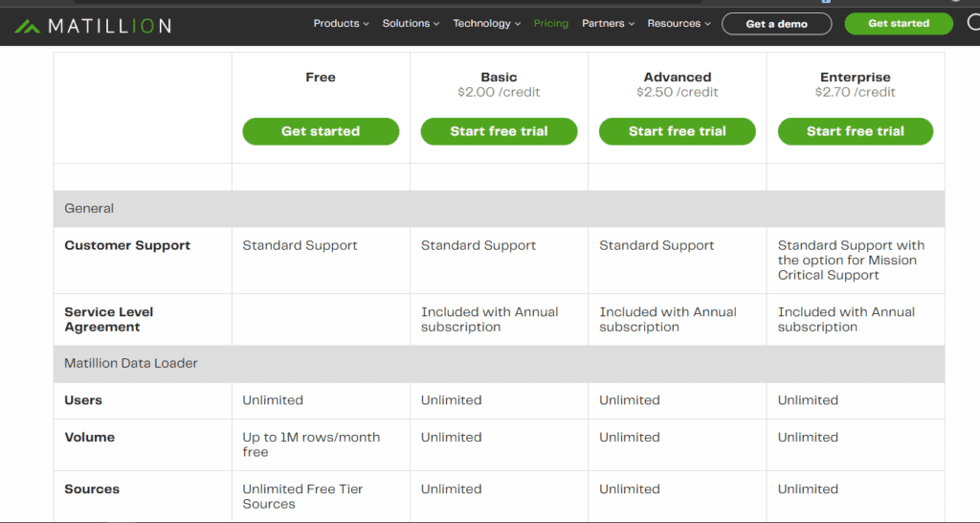Click the Get a demo button
The height and width of the screenshot is (523, 980).
click(x=776, y=24)
